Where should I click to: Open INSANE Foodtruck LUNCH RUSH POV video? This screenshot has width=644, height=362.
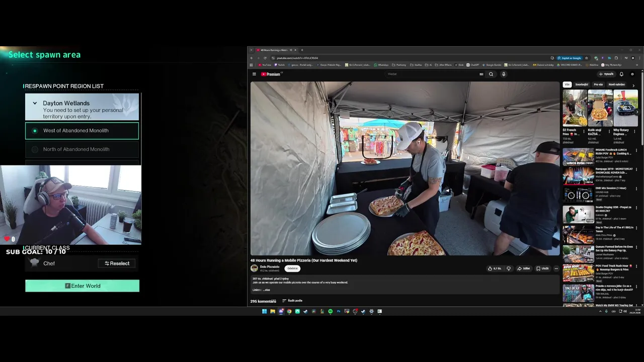(578, 157)
